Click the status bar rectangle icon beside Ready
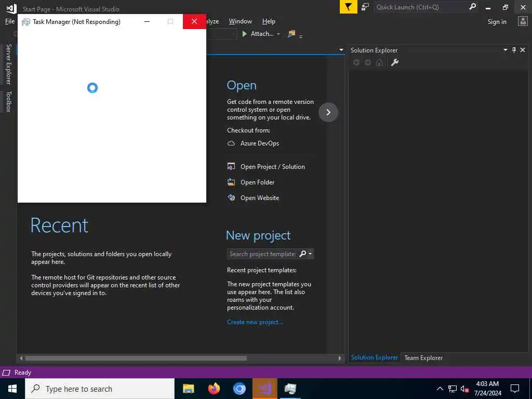Viewport: 532px width, 399px height. click(6, 373)
